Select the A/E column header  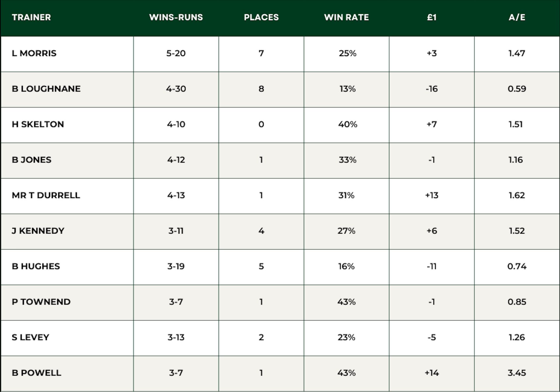517,17
